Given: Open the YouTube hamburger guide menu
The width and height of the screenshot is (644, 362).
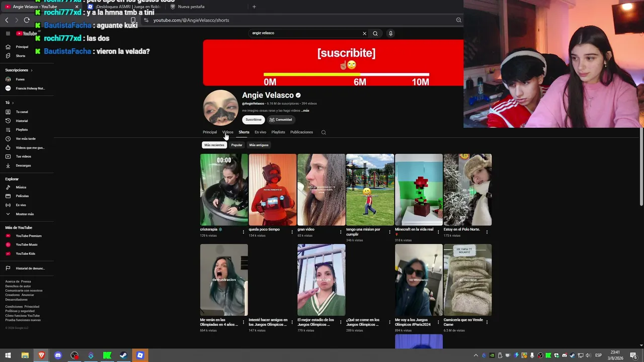Looking at the screenshot, I should pos(8,34).
